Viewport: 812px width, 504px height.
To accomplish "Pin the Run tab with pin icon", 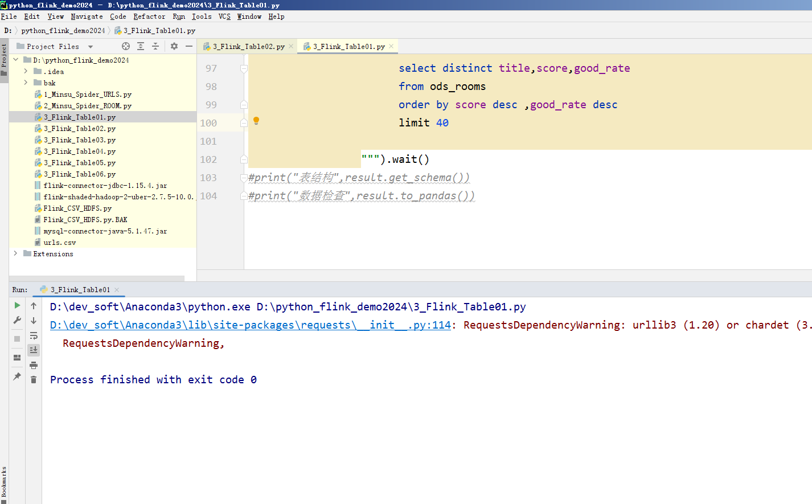I will (17, 376).
